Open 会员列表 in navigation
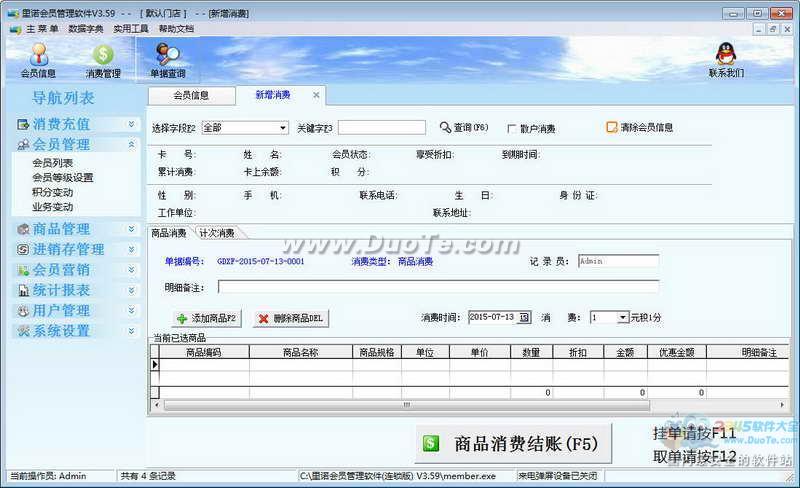The width and height of the screenshot is (800, 488). [53, 163]
